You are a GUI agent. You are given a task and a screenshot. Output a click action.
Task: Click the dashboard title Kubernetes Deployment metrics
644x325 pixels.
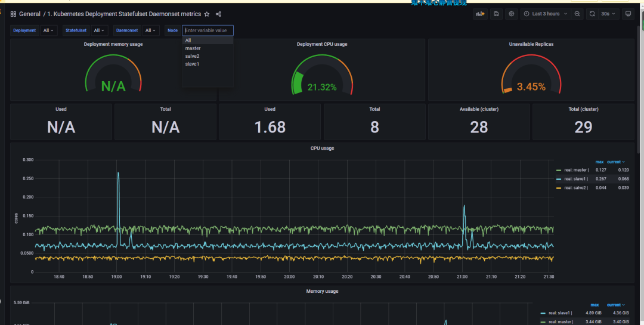click(x=124, y=14)
